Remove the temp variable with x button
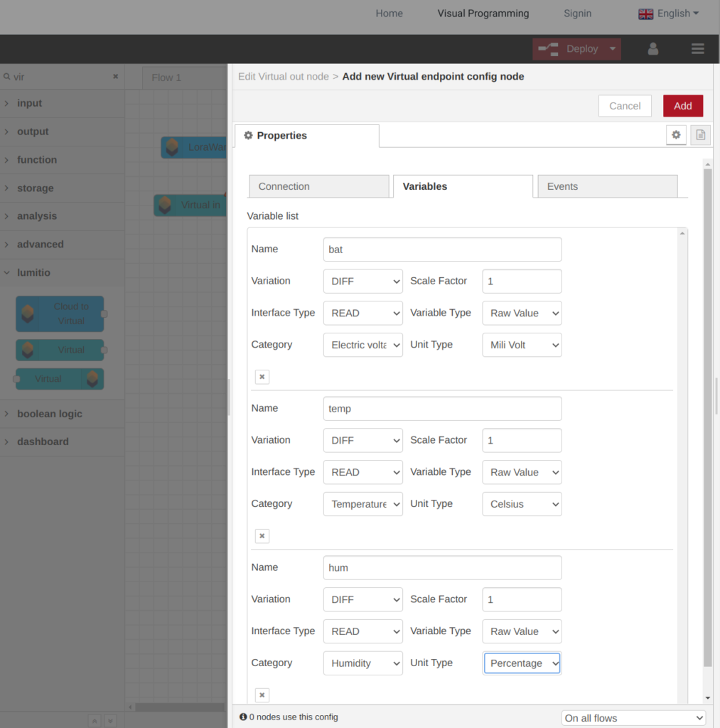Image resolution: width=720 pixels, height=728 pixels. (262, 536)
